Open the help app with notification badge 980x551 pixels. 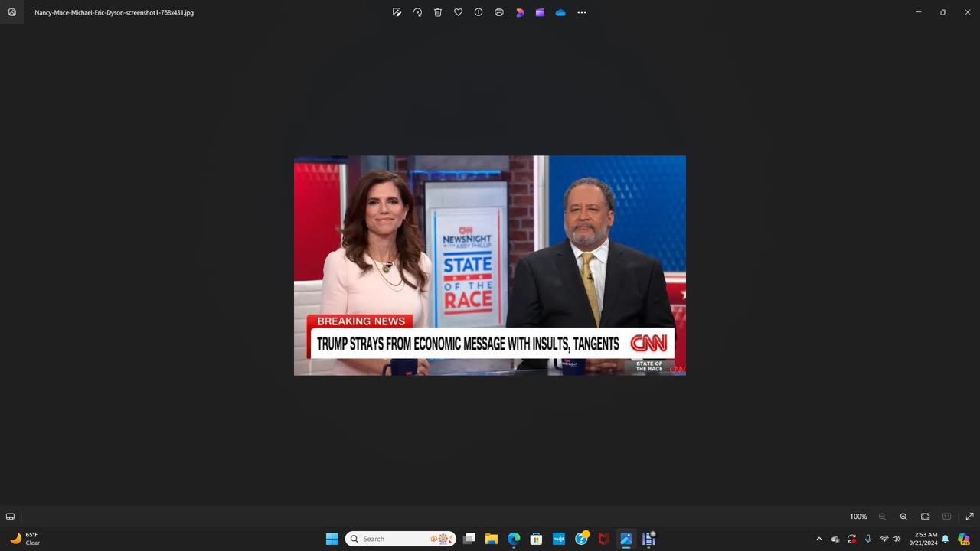click(582, 539)
